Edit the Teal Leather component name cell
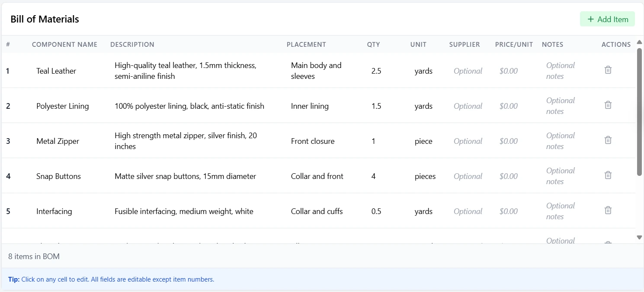 (56, 71)
